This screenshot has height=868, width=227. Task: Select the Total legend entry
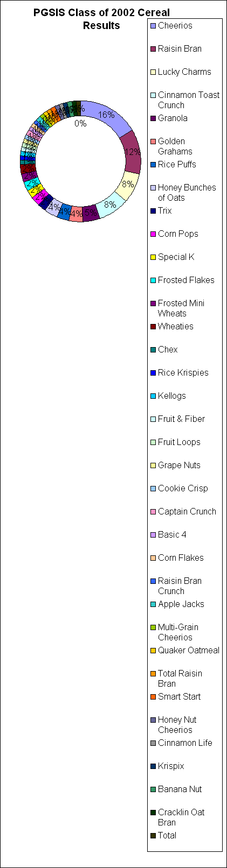(x=163, y=836)
